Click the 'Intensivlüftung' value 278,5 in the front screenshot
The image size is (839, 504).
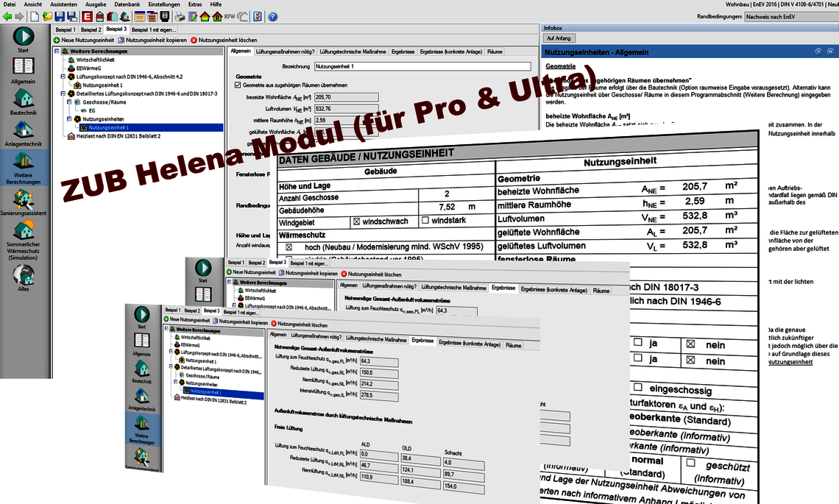(378, 396)
